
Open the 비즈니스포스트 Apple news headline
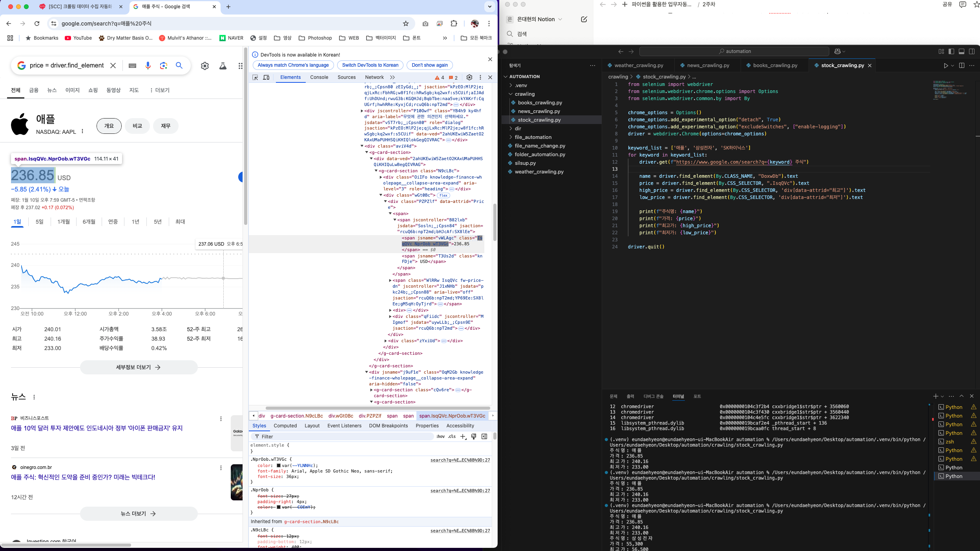[97, 428]
